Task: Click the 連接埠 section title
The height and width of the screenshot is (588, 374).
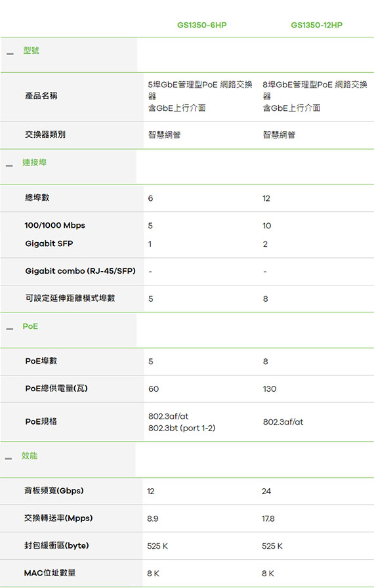Action: (x=35, y=162)
